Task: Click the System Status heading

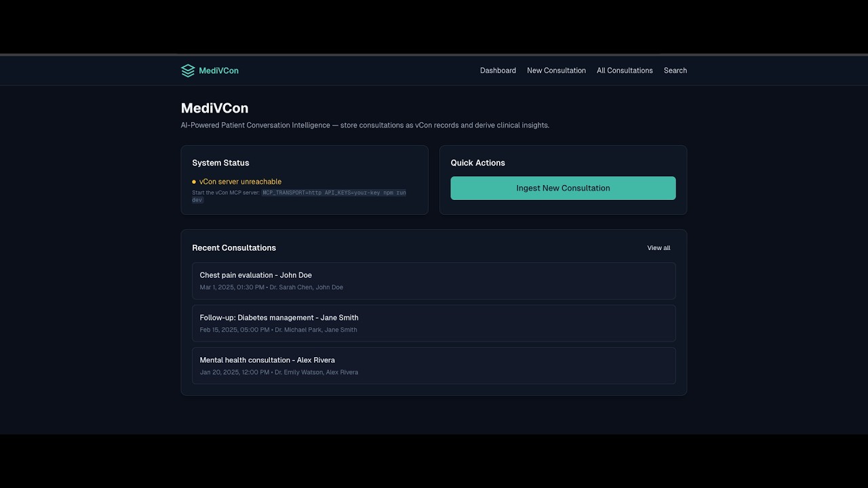Action: [220, 163]
